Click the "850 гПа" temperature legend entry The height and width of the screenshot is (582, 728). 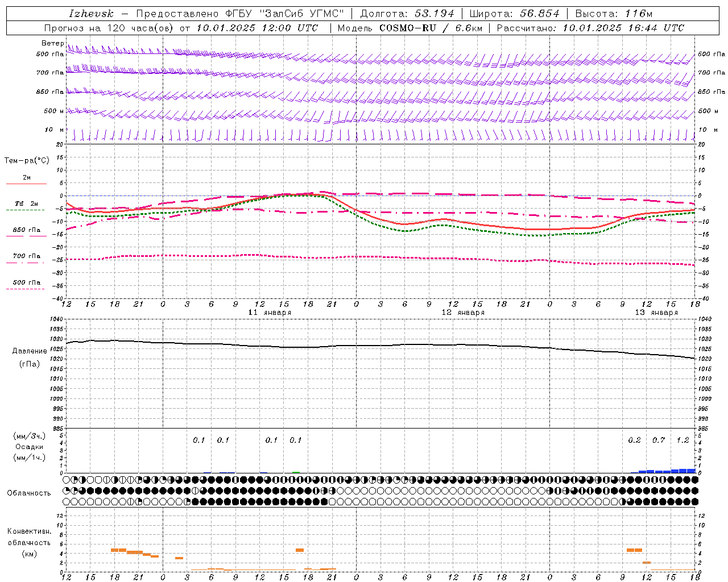click(x=27, y=230)
